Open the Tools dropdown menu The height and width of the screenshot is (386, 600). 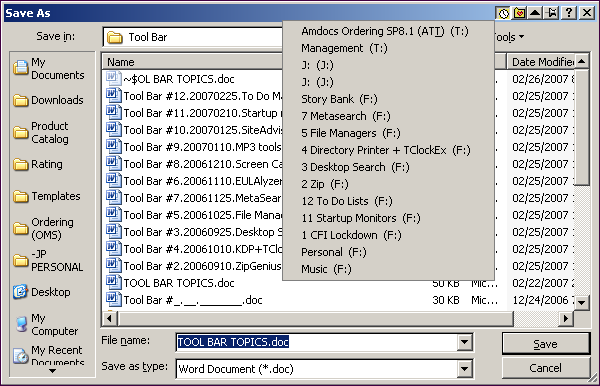(509, 37)
